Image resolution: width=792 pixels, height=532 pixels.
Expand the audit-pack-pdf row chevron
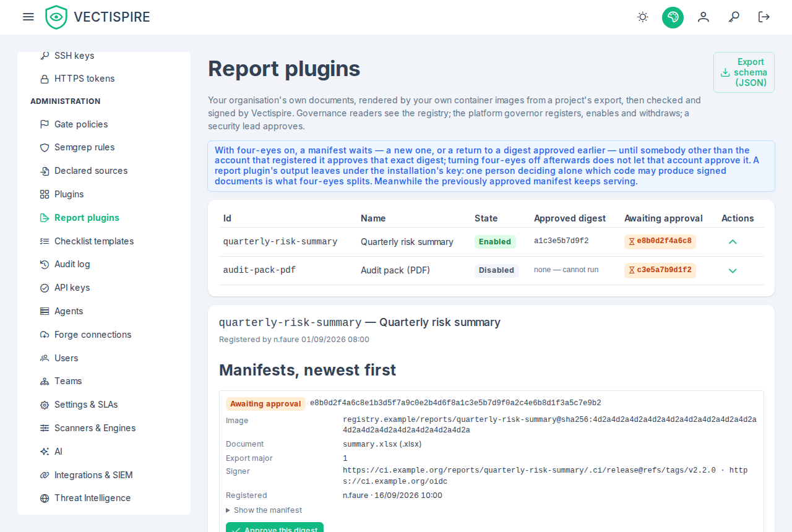(733, 270)
